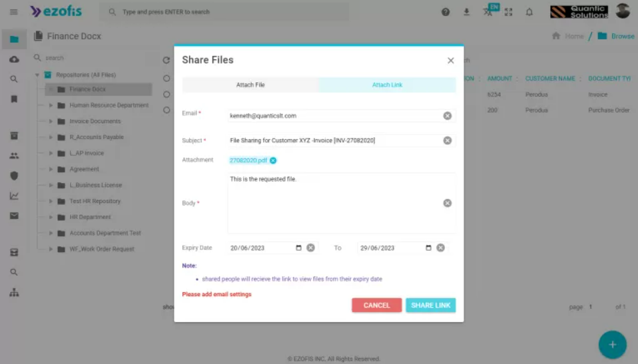Open the hamburger menu in top bar
Image resolution: width=638 pixels, height=364 pixels.
(x=14, y=12)
